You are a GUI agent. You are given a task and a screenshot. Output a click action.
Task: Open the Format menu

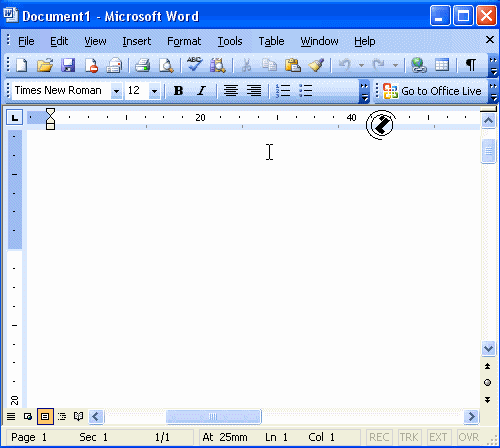[x=184, y=41]
